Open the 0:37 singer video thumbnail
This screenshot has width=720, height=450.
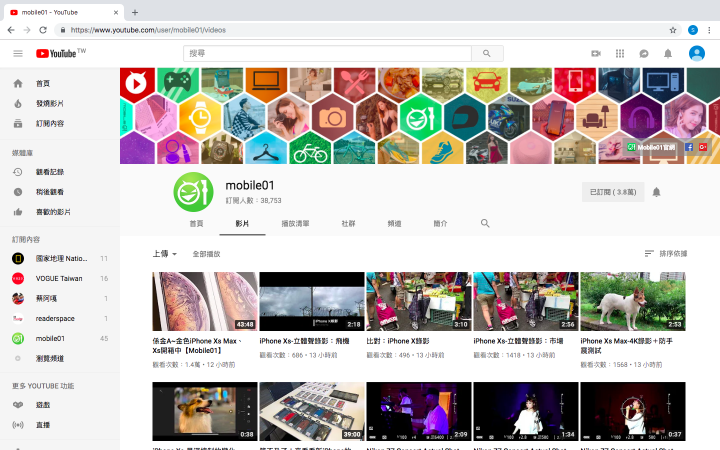coord(633,411)
